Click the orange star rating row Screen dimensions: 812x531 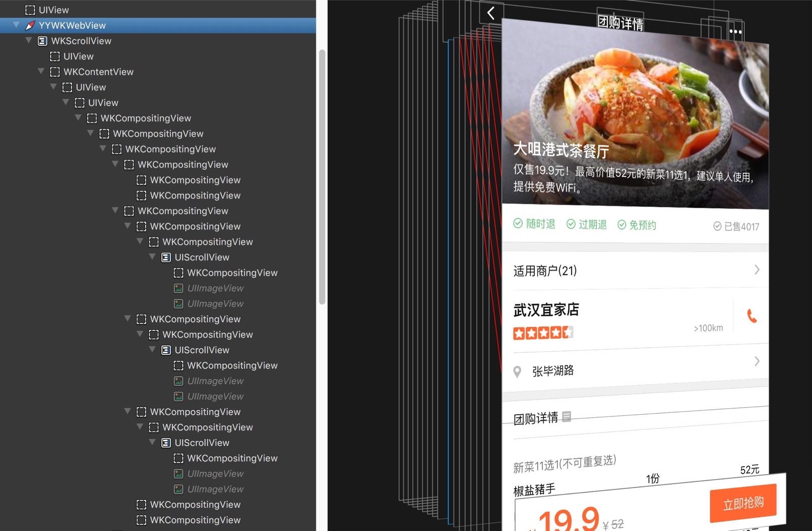pyautogui.click(x=543, y=333)
